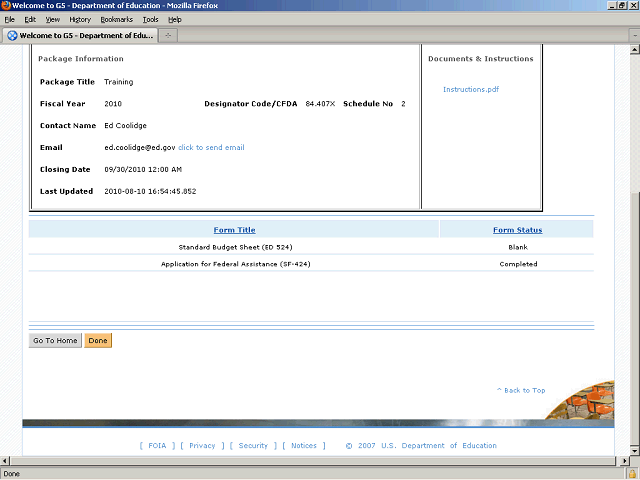Click the Back to Top link
Image resolution: width=640 pixels, height=480 pixels.
pos(521,390)
